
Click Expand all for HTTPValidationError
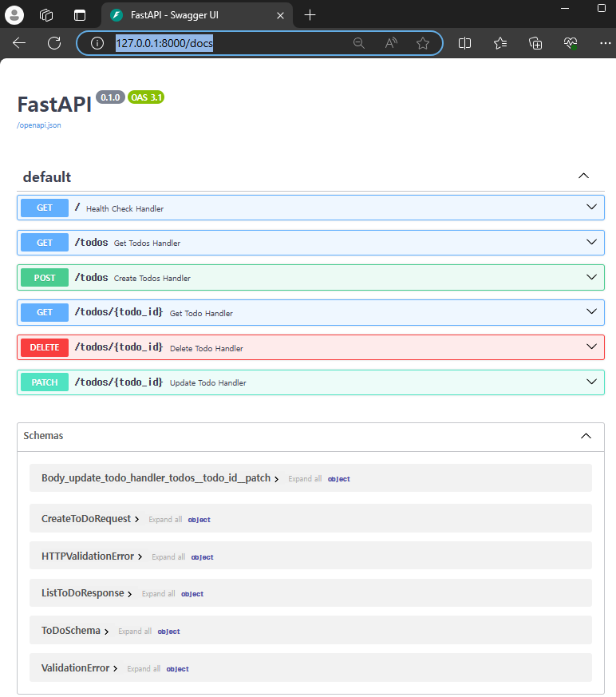168,557
